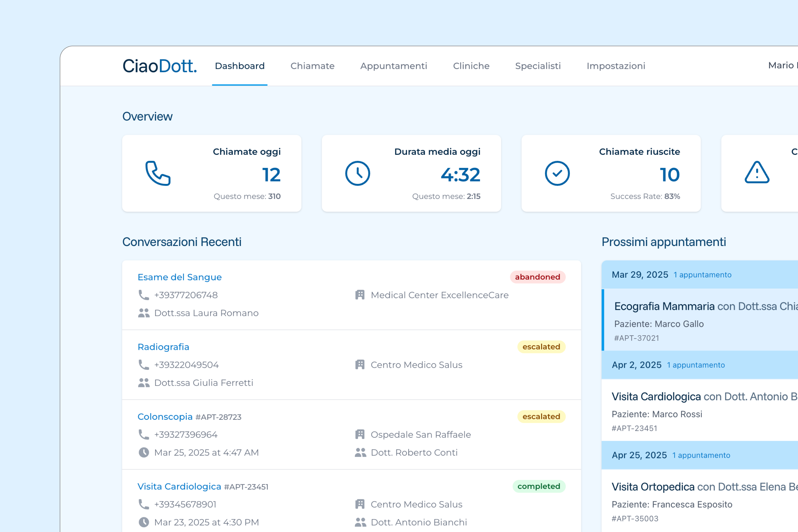Viewport: 798px width, 532px height.
Task: Select the Specialisti tab
Action: pyautogui.click(x=538, y=66)
